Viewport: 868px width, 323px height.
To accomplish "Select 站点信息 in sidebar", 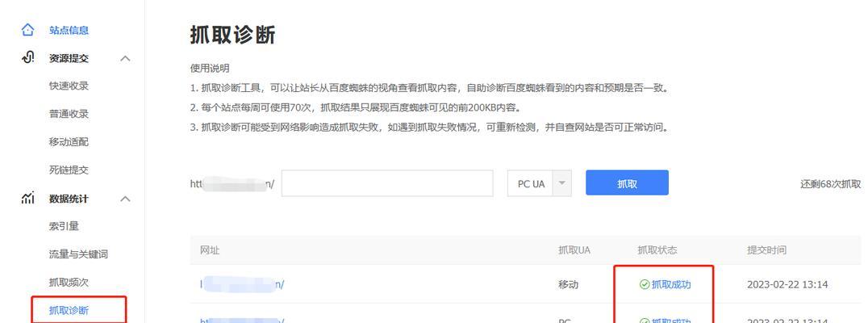I will pos(69,30).
